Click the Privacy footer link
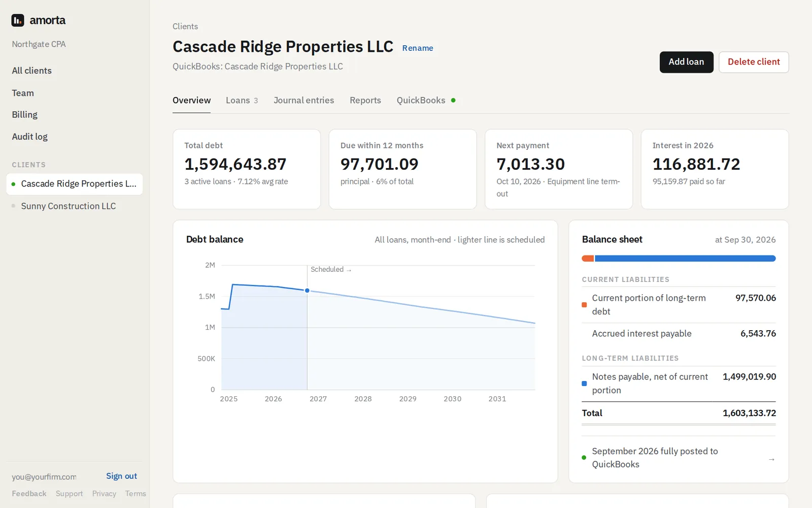812x508 pixels. pos(104,494)
